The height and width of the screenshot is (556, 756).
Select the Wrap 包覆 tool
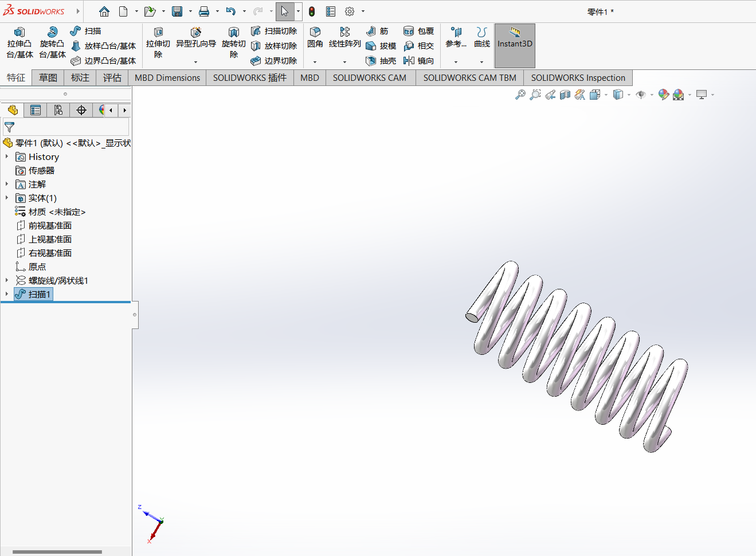coord(418,31)
